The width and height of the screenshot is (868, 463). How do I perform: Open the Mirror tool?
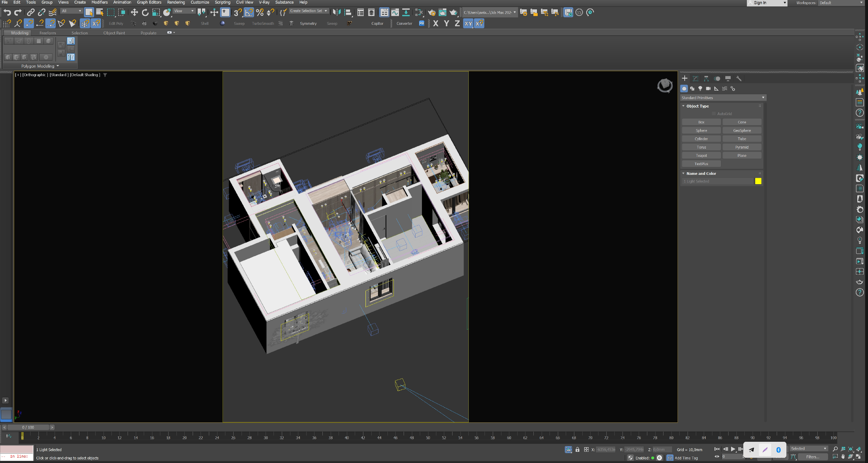click(336, 13)
